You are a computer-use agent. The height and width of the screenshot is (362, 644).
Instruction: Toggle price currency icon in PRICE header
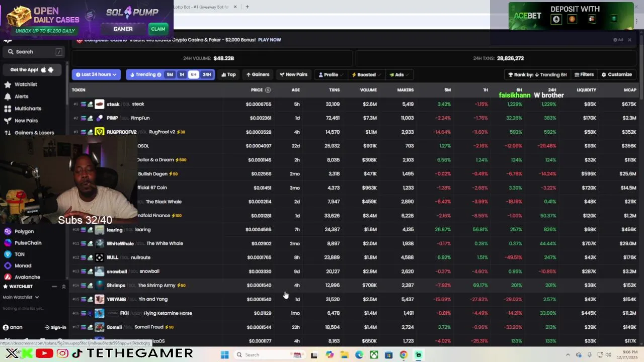(x=268, y=90)
